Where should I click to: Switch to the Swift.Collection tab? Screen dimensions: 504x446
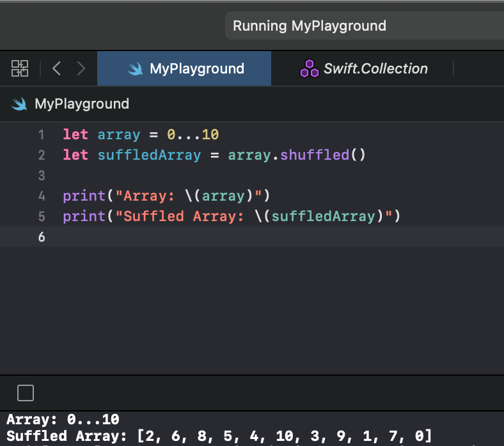pyautogui.click(x=364, y=68)
